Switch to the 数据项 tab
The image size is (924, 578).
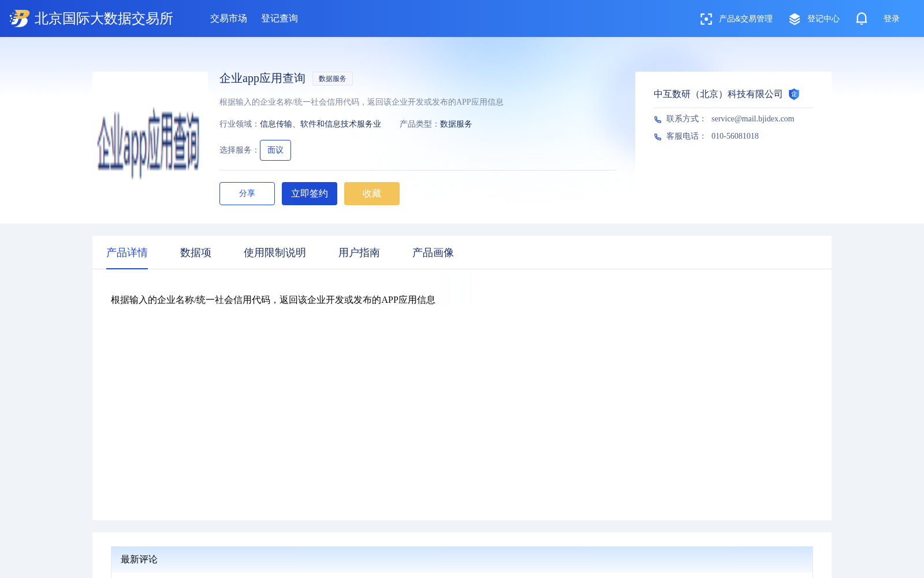(x=196, y=253)
